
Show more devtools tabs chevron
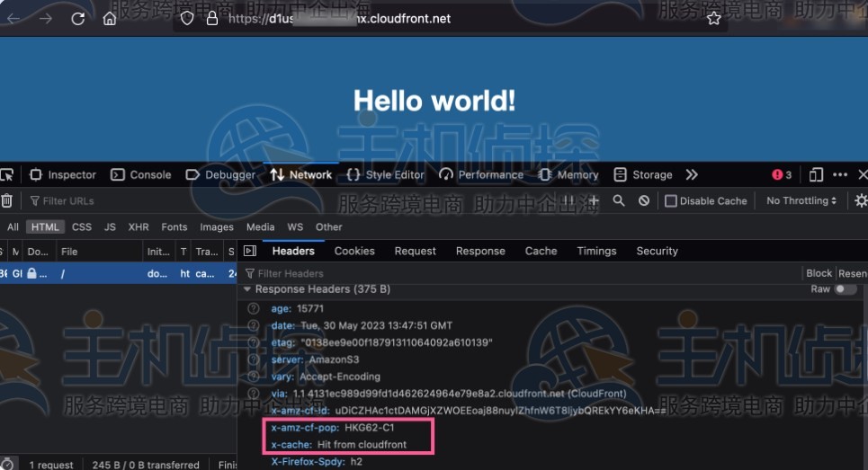(692, 174)
